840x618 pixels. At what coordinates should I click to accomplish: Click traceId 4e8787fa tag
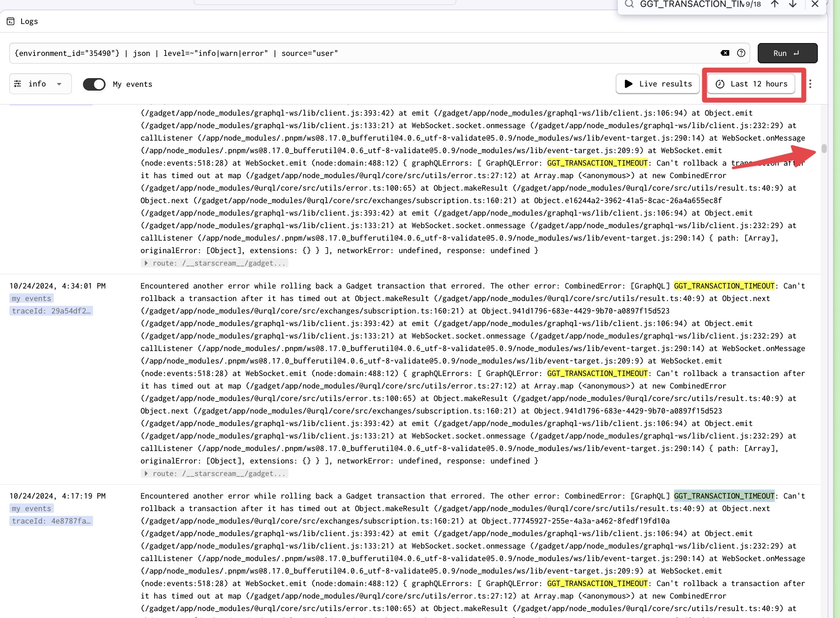pyautogui.click(x=51, y=521)
